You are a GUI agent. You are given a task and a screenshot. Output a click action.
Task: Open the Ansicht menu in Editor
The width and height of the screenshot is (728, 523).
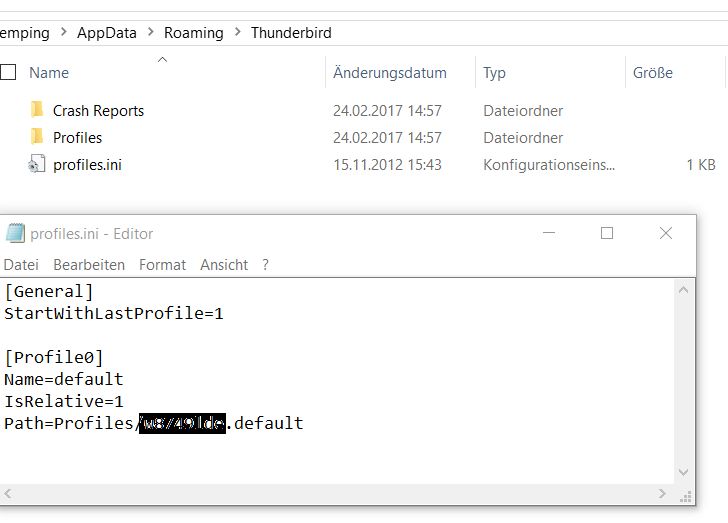224,265
